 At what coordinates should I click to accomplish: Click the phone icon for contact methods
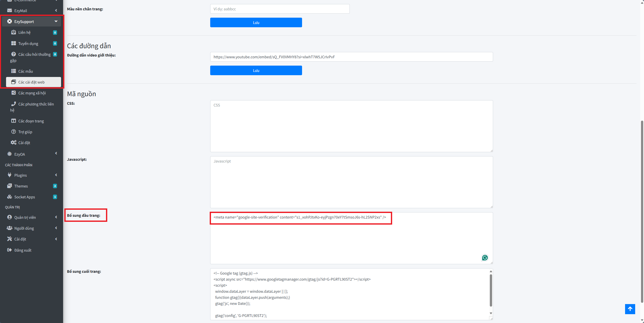[14, 104]
